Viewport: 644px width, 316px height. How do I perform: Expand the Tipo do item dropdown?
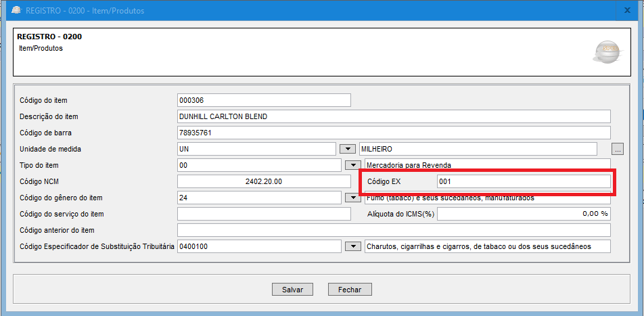click(352, 165)
